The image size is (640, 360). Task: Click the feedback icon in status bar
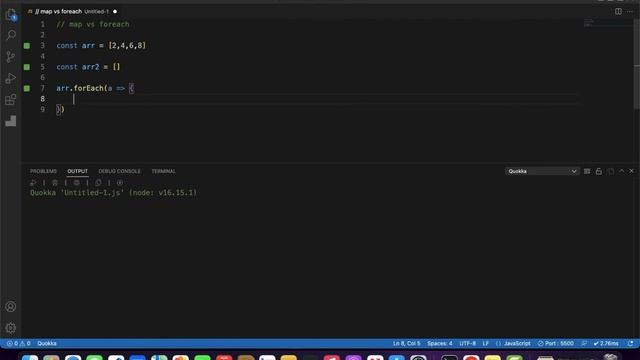tap(584, 343)
